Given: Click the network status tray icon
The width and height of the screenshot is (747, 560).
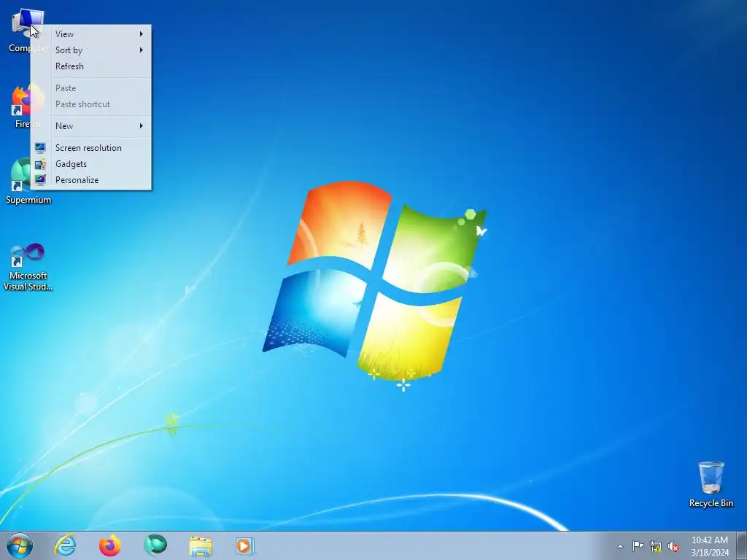Looking at the screenshot, I should [656, 546].
